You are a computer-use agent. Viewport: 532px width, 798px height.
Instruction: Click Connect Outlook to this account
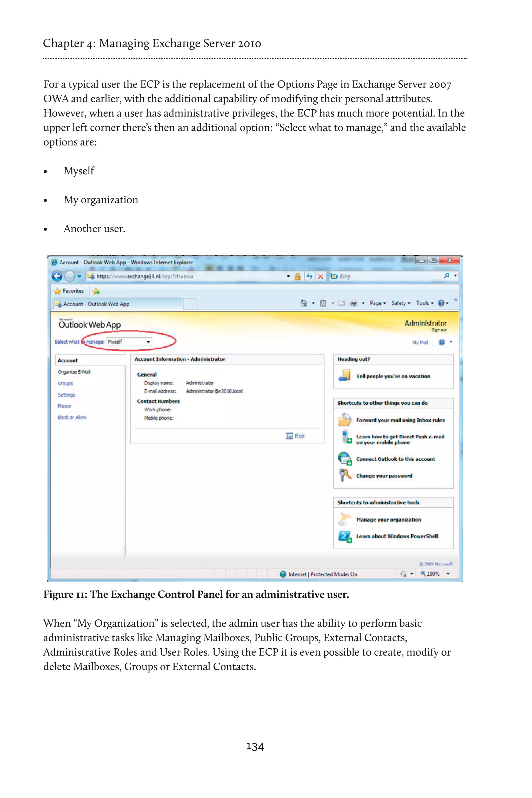pos(395,459)
